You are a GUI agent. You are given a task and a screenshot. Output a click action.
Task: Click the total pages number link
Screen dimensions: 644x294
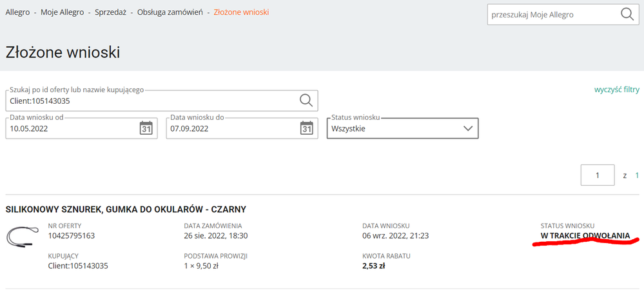click(637, 175)
